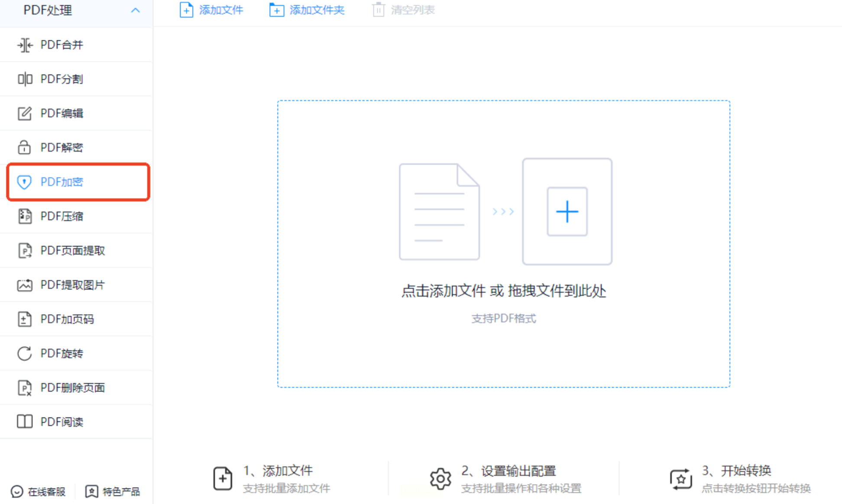The width and height of the screenshot is (842, 504).
Task: Open PDF编辑 edit pencil icon
Action: click(25, 113)
